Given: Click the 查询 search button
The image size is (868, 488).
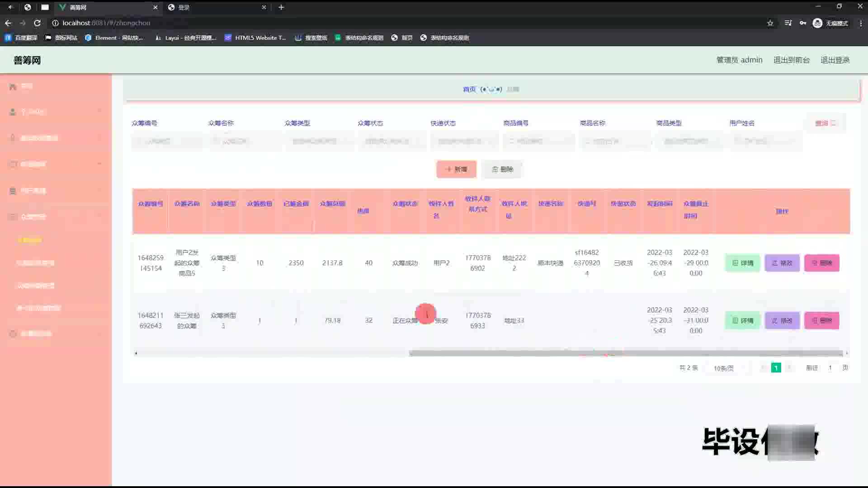Looking at the screenshot, I should 825,123.
